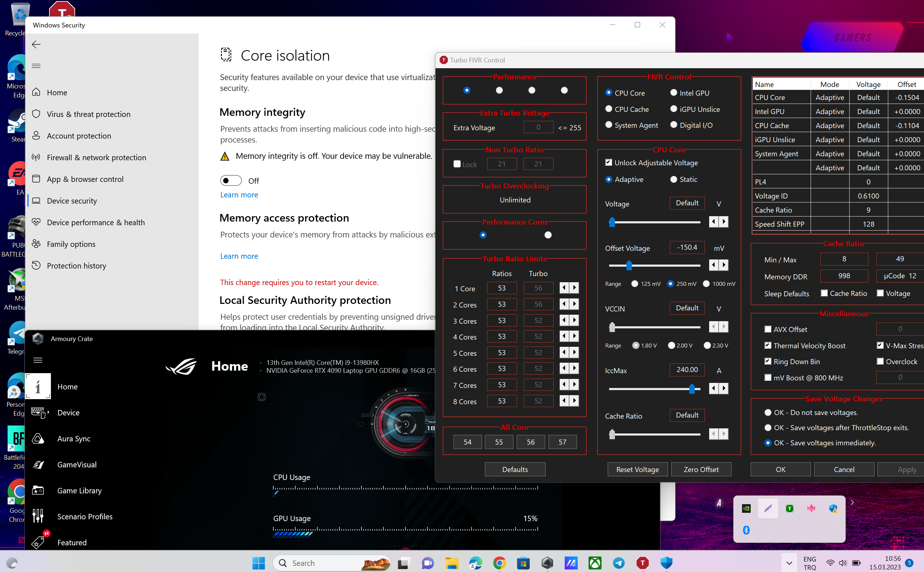Select OK - Save voltages immediately option

pyautogui.click(x=768, y=442)
